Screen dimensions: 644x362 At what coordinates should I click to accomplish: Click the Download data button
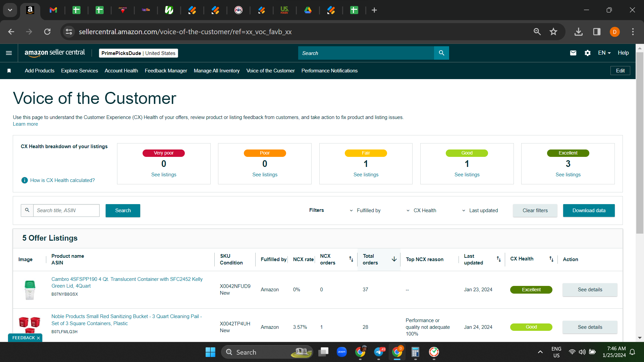point(589,210)
